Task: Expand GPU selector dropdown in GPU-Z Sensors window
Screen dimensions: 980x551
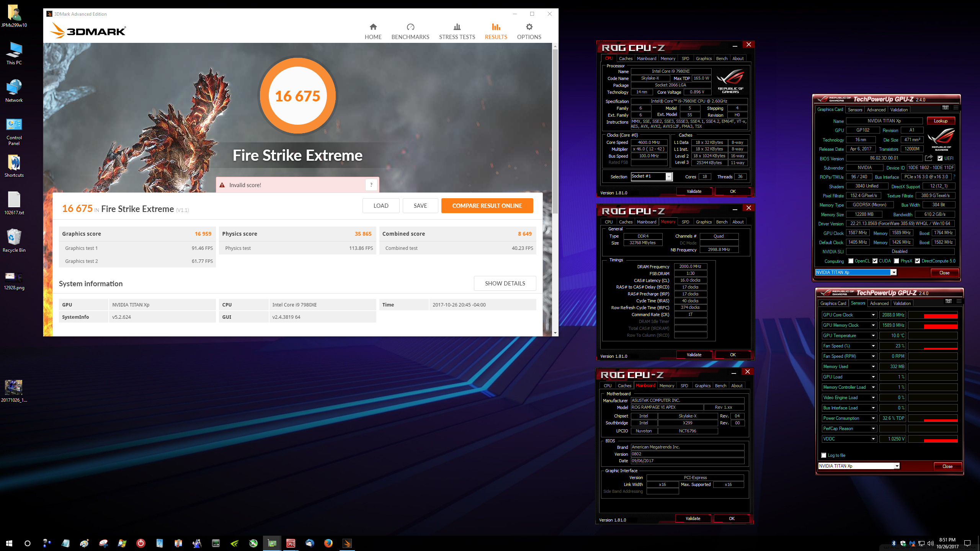Action: (897, 466)
